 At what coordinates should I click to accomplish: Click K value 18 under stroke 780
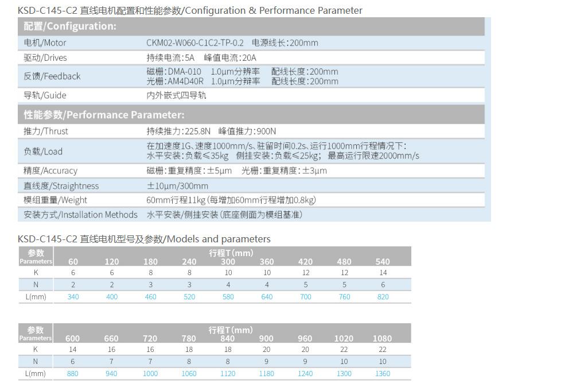[x=189, y=350]
